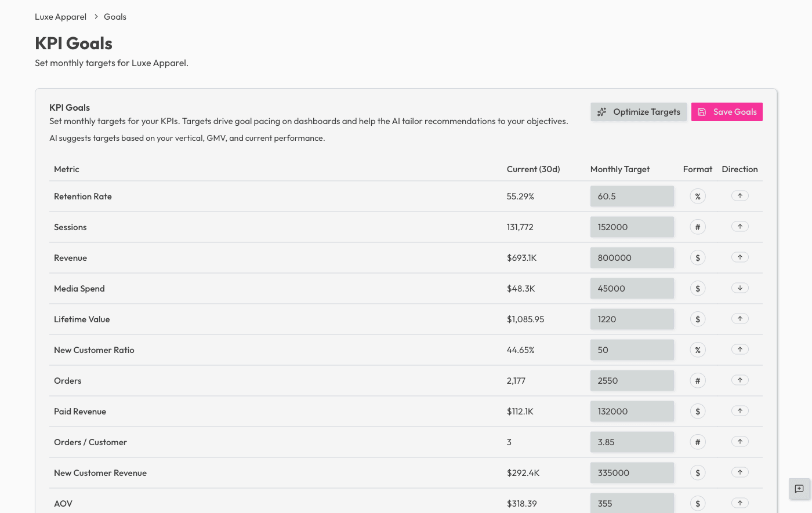Viewport: 812px width, 513px height.
Task: Click the sparkle icon on Optimize Targets
Action: click(602, 112)
